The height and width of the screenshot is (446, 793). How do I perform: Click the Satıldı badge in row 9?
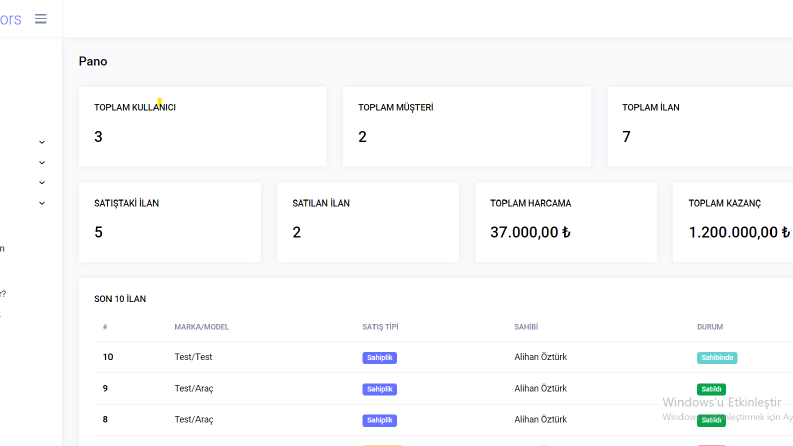point(711,389)
